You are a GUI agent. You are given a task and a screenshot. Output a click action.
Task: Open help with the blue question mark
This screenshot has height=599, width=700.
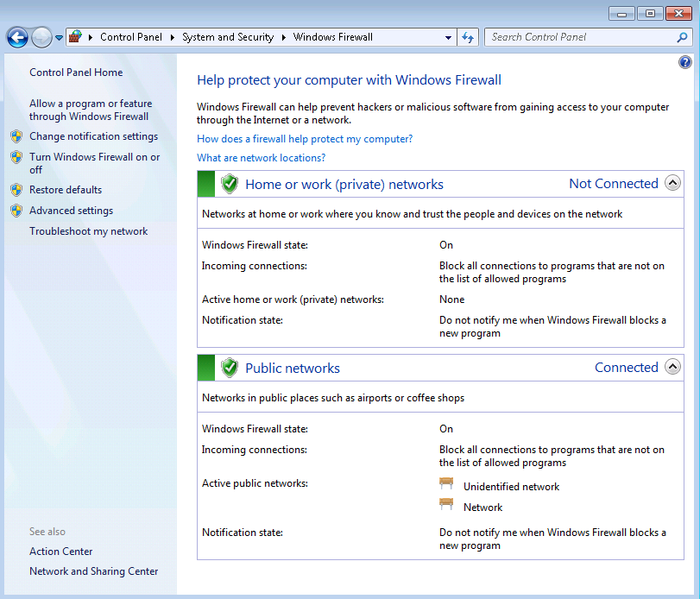tap(684, 62)
